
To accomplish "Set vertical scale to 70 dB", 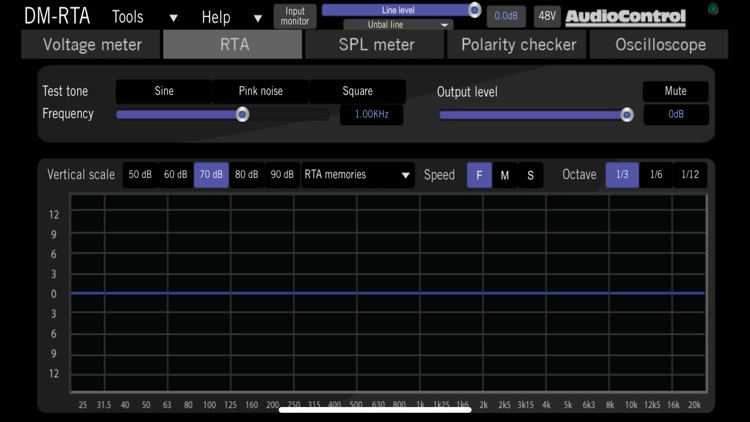I will (211, 175).
